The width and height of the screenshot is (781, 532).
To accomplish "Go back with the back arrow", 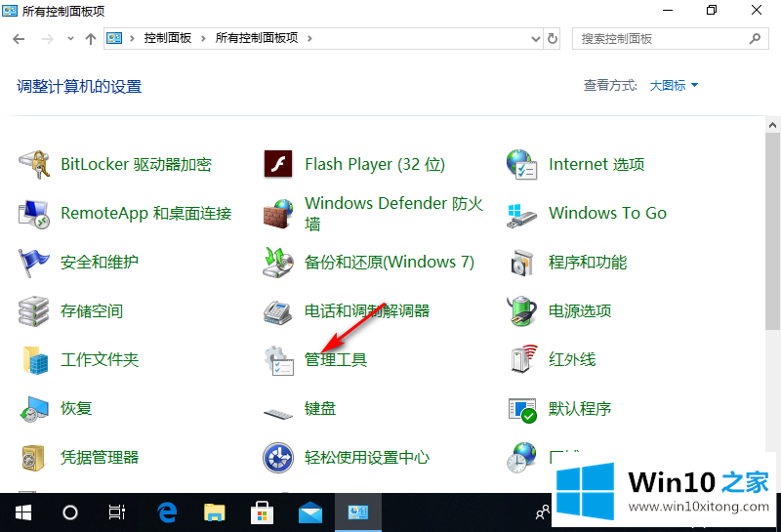I will click(19, 39).
